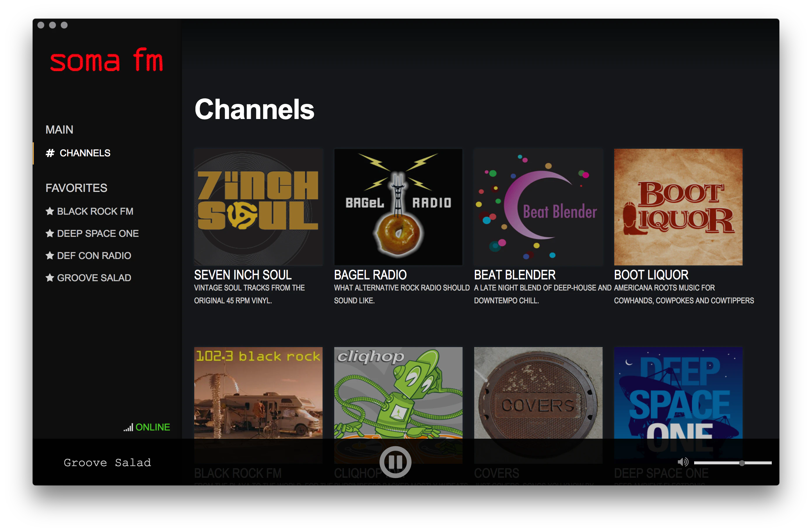Toggle the favorite star for DEEP SPACE ONE

(x=50, y=233)
